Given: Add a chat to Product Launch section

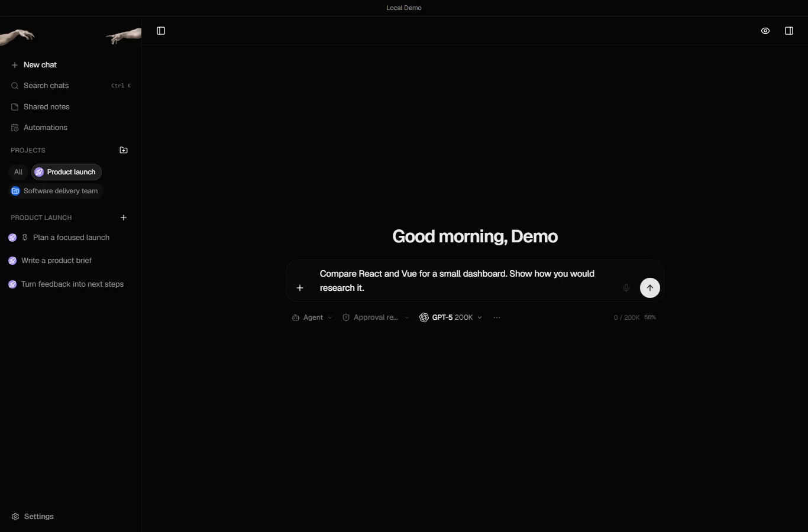Looking at the screenshot, I should 124,218.
